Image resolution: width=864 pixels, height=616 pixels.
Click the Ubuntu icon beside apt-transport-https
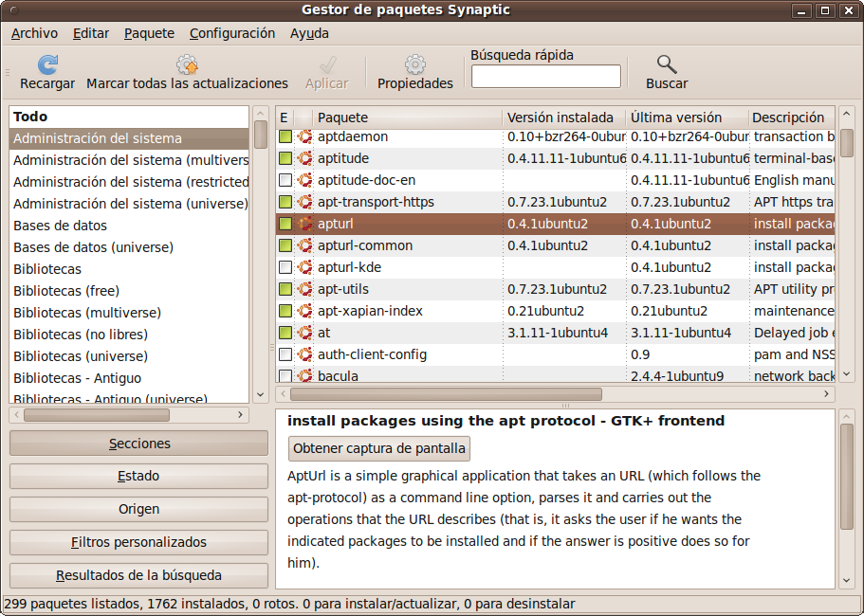[304, 202]
